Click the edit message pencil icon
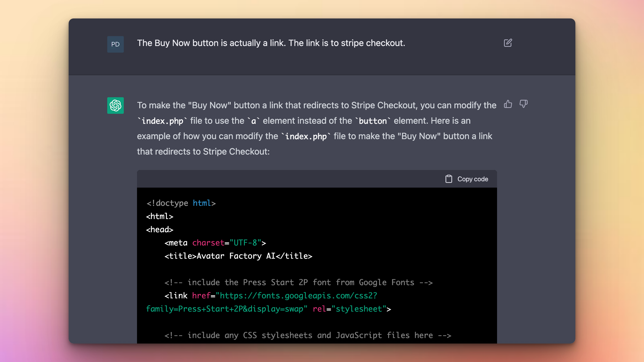 pos(508,43)
